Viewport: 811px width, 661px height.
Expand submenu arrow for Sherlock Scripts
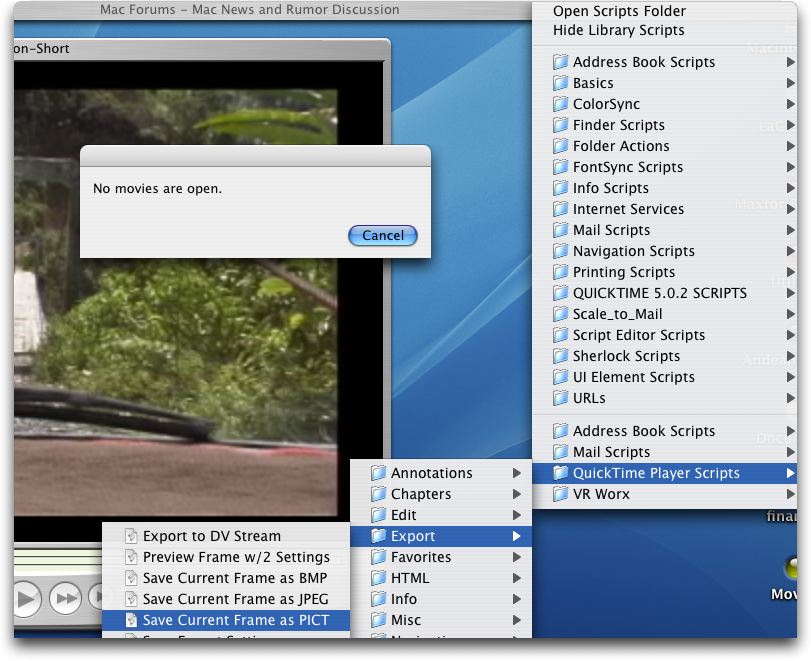(x=790, y=356)
